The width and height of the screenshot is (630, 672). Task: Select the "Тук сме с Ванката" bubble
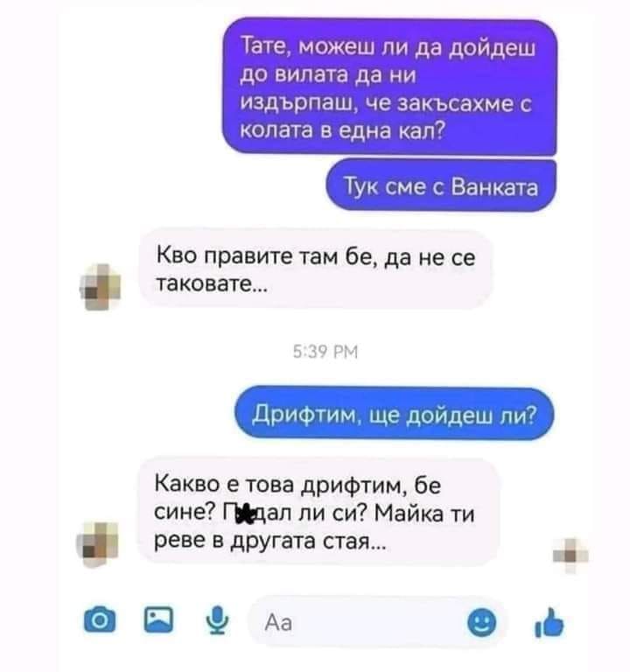[441, 186]
